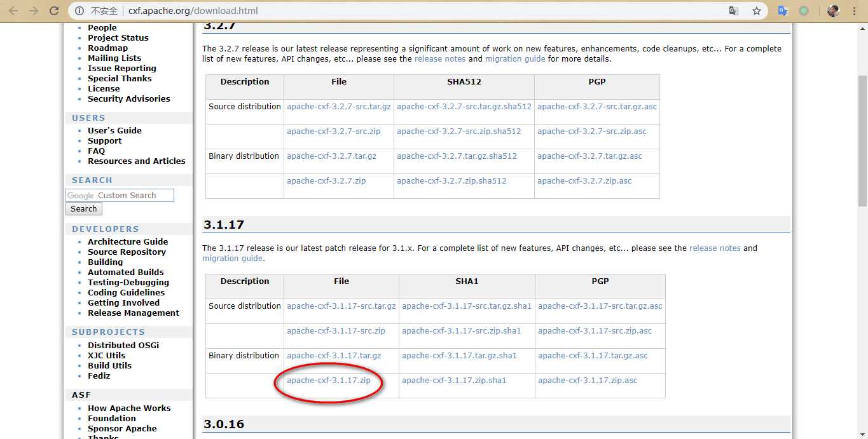Download apache-cxf-3.2.7.zip binary
868x439 pixels.
(x=326, y=180)
